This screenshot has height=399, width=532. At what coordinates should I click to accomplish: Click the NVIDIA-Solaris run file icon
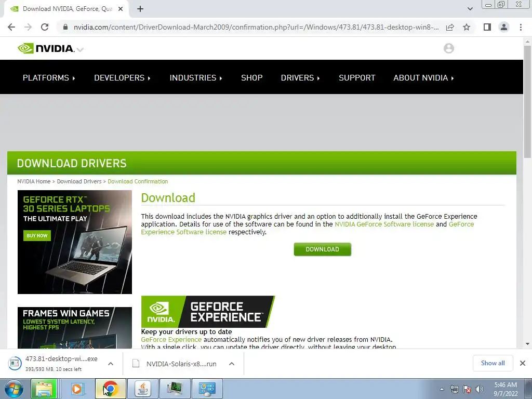click(x=136, y=364)
